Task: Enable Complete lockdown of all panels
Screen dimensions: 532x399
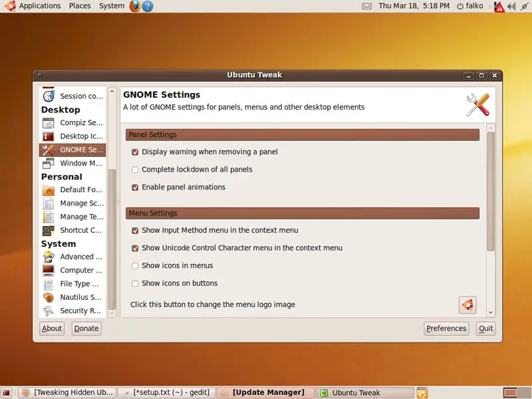Action: (135, 170)
